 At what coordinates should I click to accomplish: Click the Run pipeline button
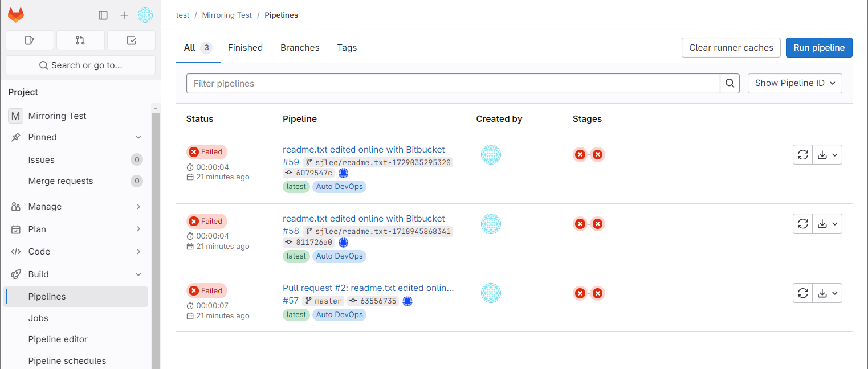[x=819, y=48]
